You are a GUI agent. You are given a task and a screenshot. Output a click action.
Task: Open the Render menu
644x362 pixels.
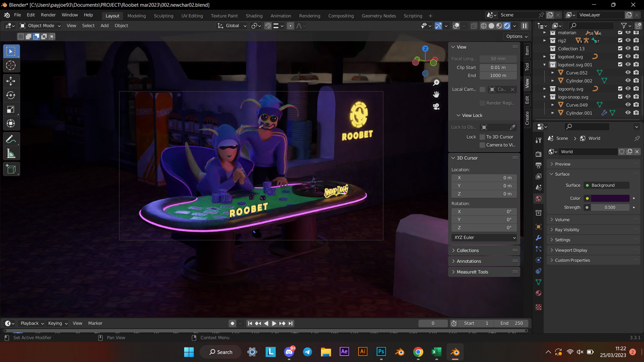[48, 15]
